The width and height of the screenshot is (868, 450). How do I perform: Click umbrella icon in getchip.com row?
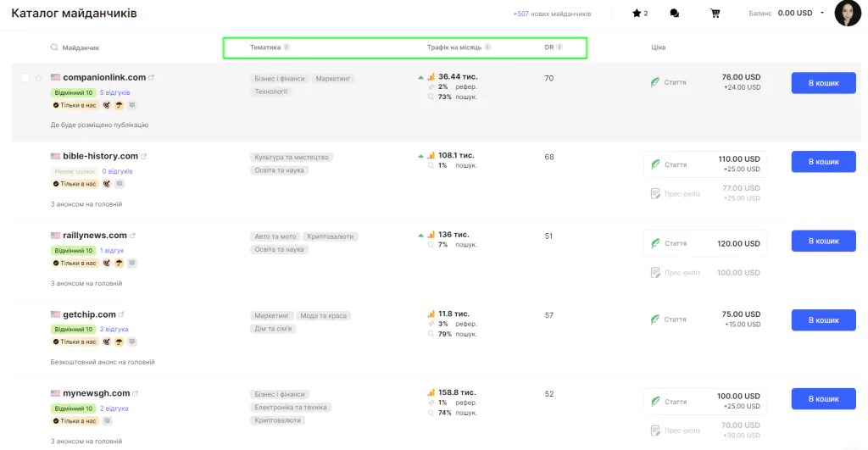[119, 342]
